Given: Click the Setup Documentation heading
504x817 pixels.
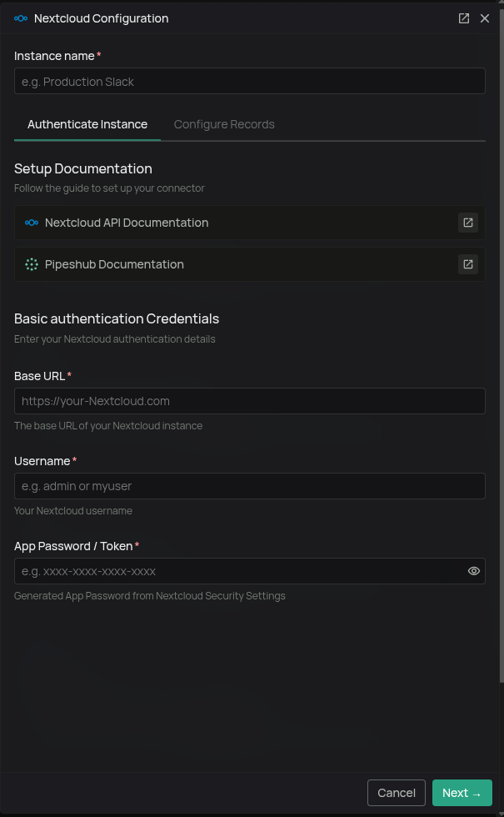Looking at the screenshot, I should pos(82,168).
